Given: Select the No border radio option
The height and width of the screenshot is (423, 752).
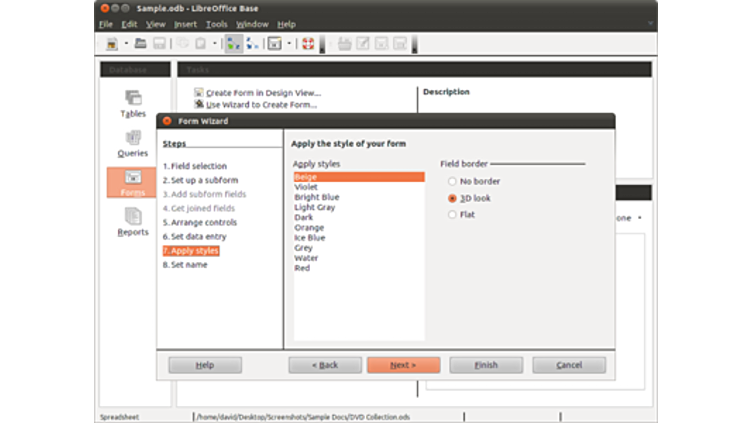Looking at the screenshot, I should (453, 181).
